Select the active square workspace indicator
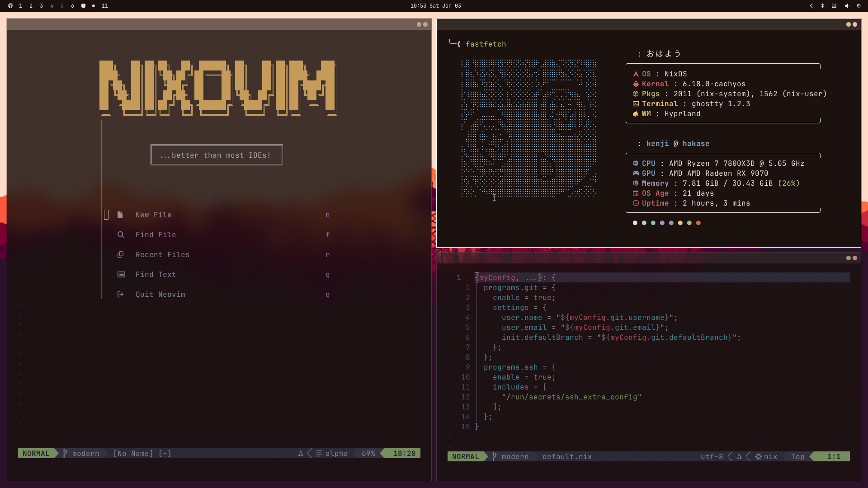Image resolution: width=868 pixels, height=488 pixels. coord(83,6)
